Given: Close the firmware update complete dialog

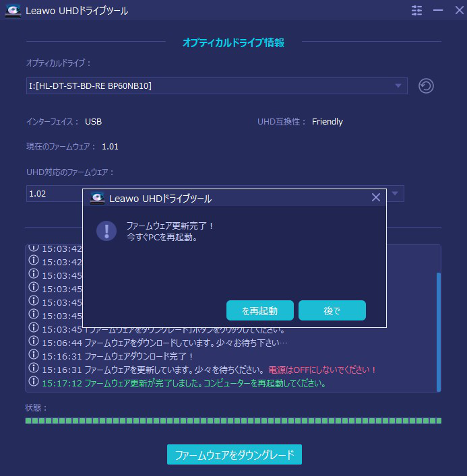Looking at the screenshot, I should [376, 197].
